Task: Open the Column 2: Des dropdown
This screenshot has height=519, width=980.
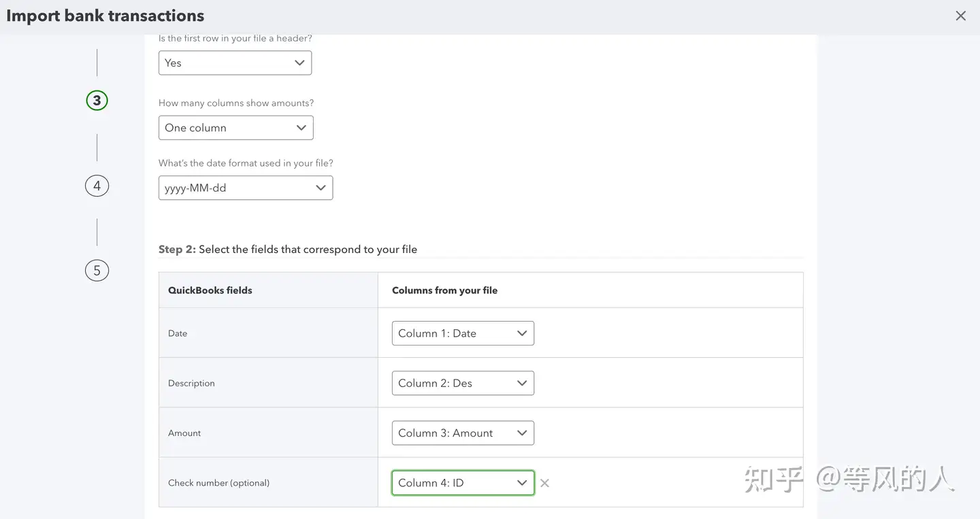Action: click(463, 383)
